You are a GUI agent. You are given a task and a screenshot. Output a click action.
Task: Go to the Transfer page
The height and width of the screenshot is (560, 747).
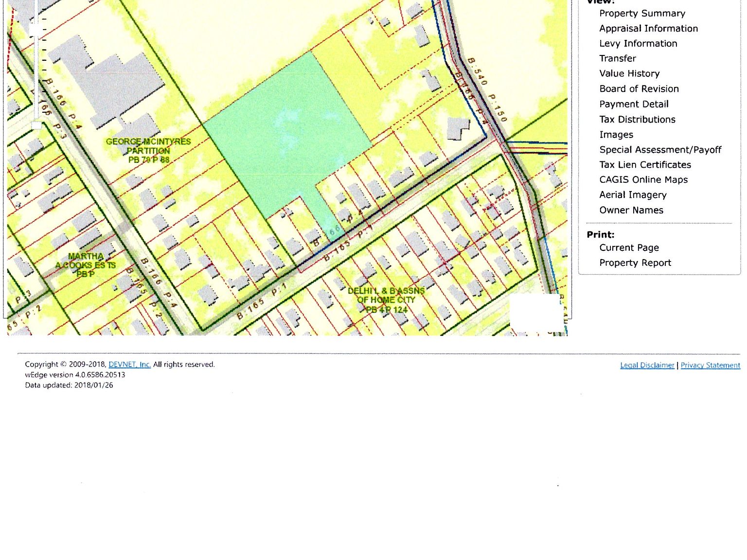point(617,58)
